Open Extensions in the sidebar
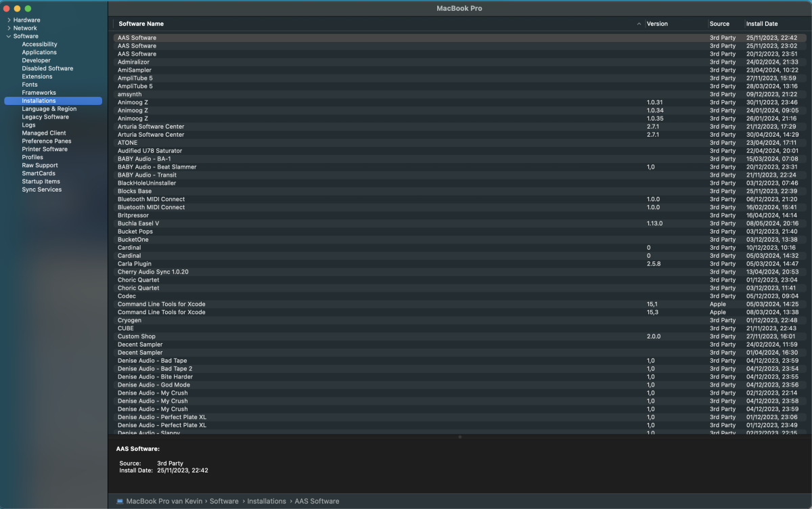Viewport: 812px width, 509px height. [x=37, y=76]
